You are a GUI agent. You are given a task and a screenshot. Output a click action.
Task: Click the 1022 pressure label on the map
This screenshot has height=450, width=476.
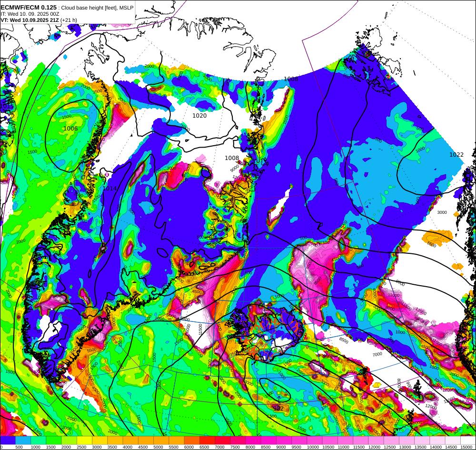(x=456, y=155)
